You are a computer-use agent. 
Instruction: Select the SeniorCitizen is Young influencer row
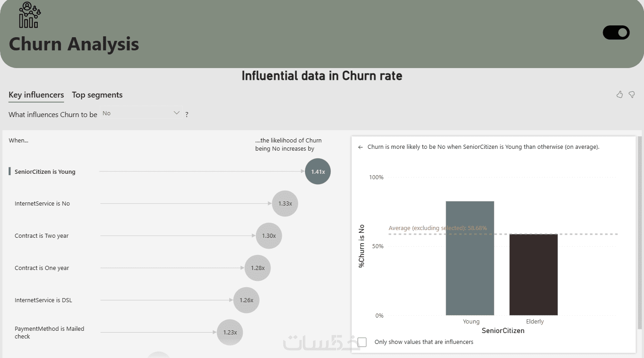pyautogui.click(x=45, y=172)
